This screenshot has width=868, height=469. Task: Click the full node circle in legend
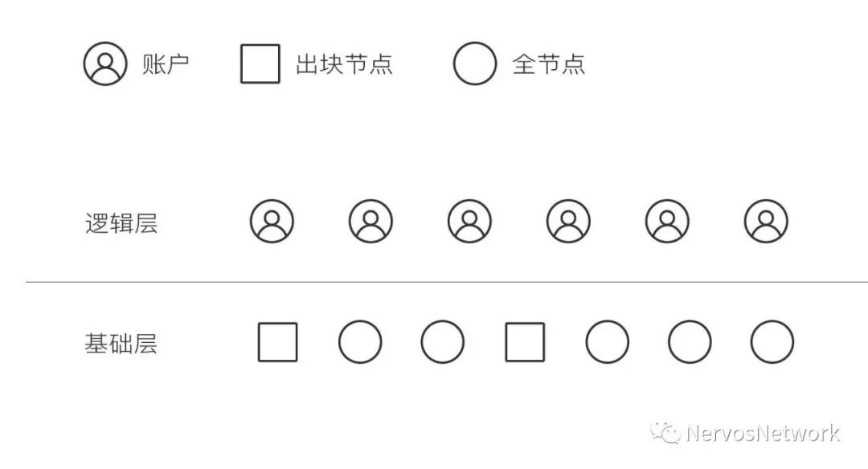point(474,63)
